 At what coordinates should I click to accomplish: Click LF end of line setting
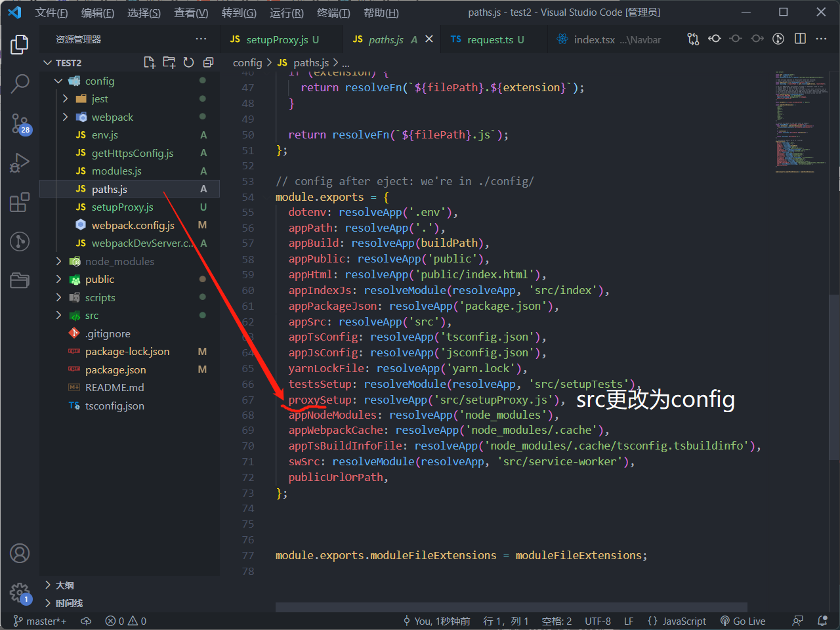pos(629,621)
